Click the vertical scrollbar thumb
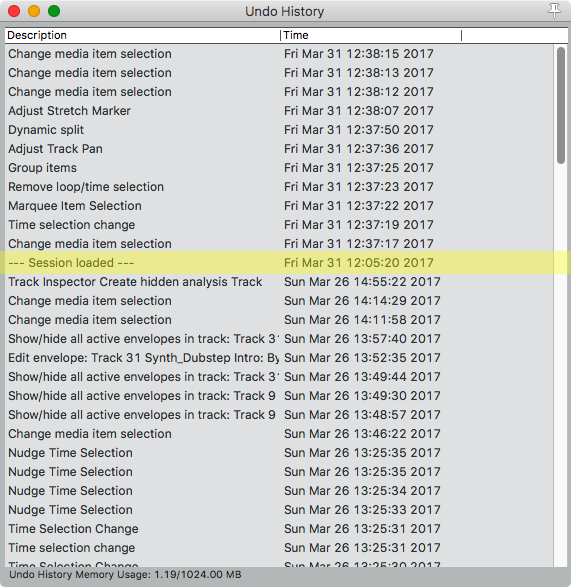 click(561, 105)
